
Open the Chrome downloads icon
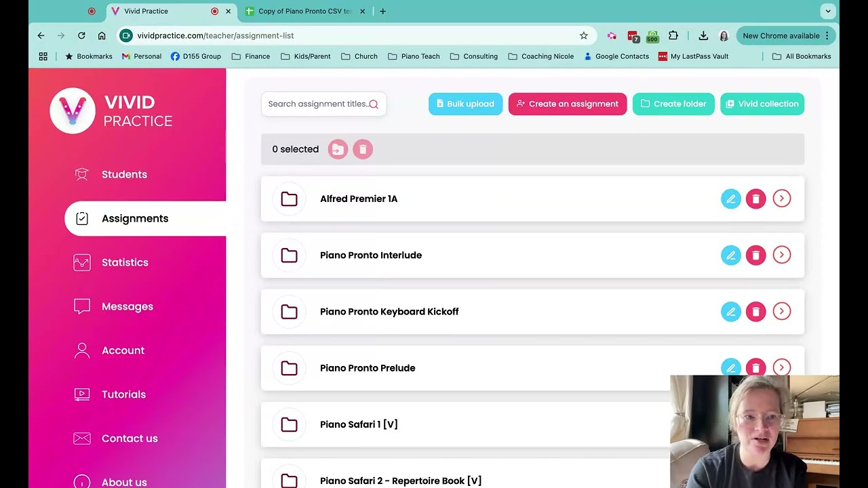pyautogui.click(x=703, y=35)
